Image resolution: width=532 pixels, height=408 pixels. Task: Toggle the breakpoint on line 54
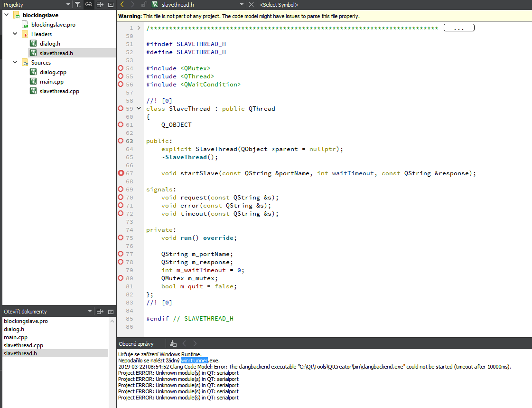pyautogui.click(x=121, y=68)
